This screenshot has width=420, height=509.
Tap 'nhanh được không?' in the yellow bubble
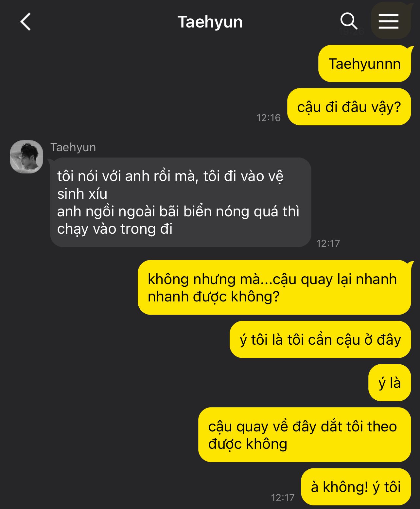coord(214,297)
